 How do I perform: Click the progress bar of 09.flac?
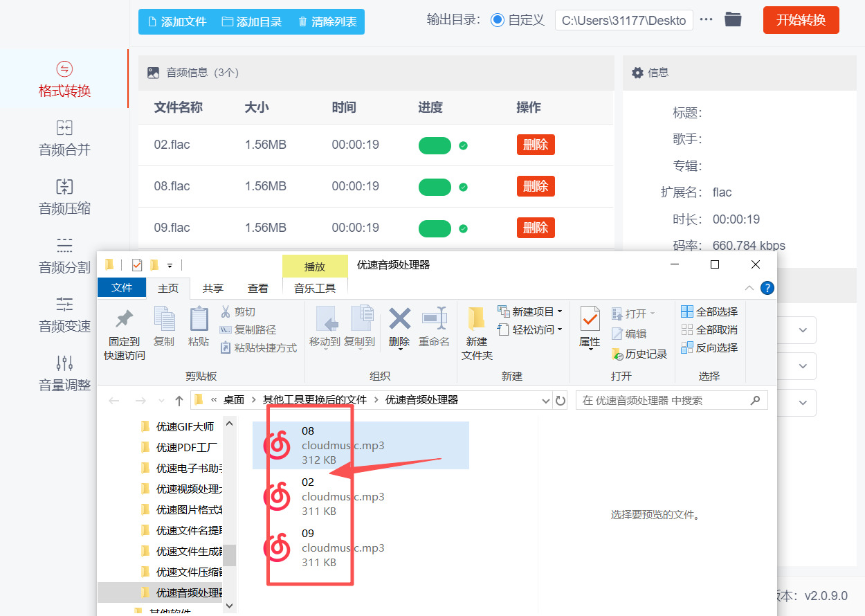coord(435,228)
